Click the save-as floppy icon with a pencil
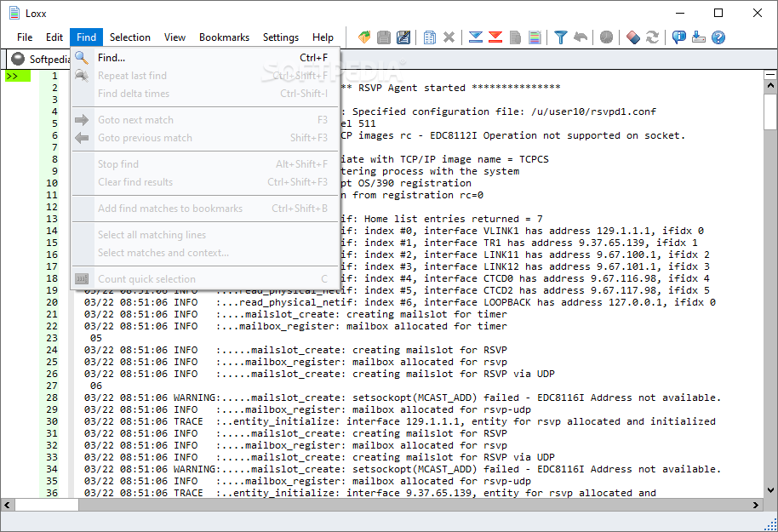 [x=403, y=37]
